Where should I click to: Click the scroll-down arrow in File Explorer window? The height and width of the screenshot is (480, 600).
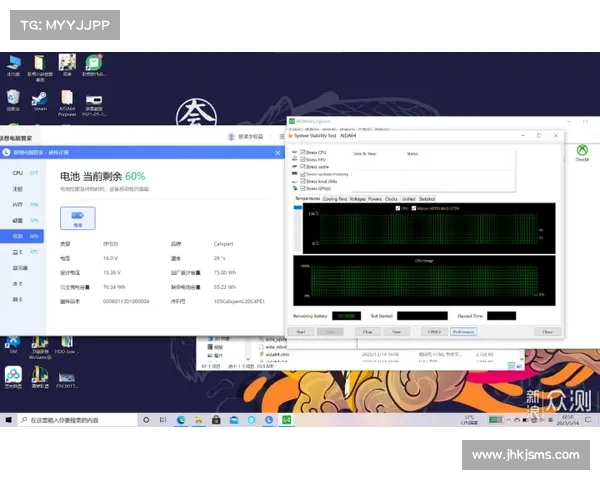pos(521,359)
